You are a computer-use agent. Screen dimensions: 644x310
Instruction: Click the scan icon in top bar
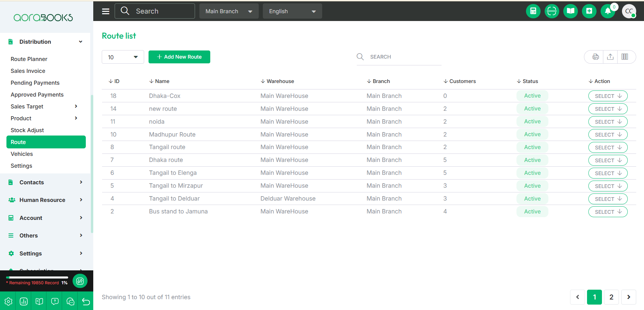point(552,11)
